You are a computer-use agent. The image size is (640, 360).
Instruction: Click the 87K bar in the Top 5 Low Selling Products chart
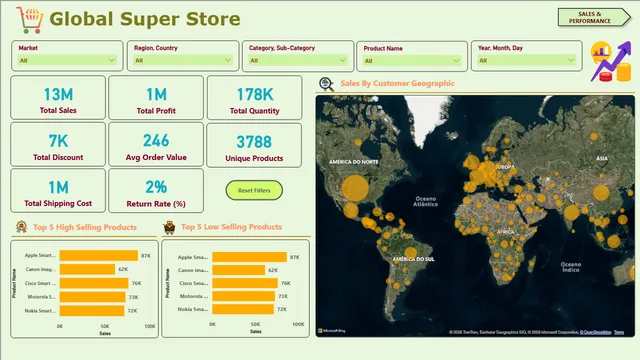[249, 257]
